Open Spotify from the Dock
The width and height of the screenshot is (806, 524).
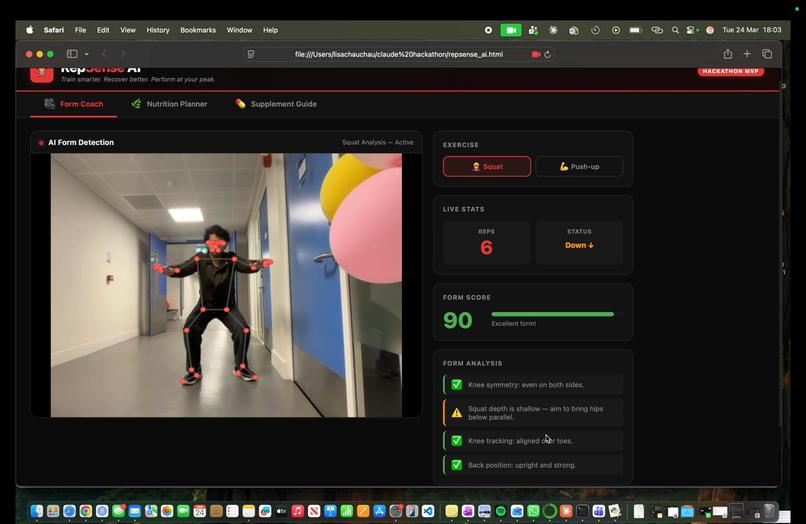pos(501,511)
